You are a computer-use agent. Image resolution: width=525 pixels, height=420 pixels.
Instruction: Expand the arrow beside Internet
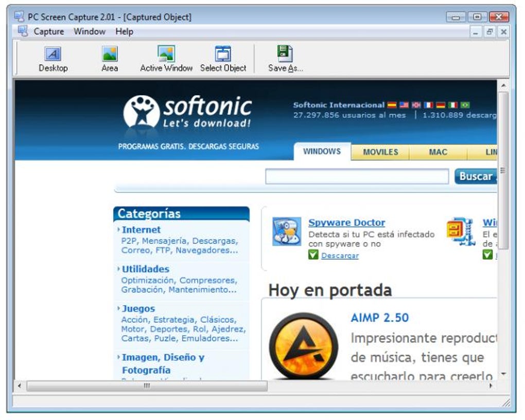pyautogui.click(x=118, y=230)
